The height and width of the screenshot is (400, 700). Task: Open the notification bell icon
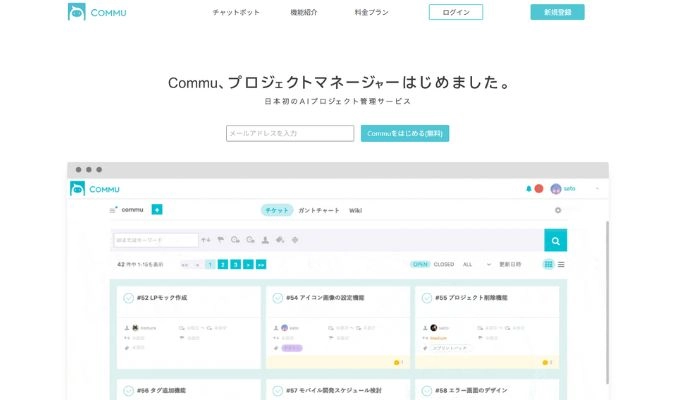529,189
